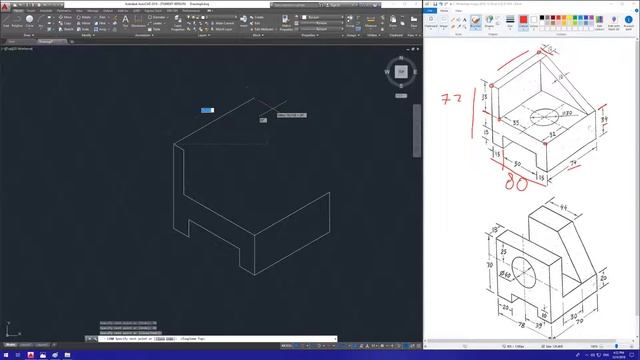The image size is (640, 360).
Task: Select the Dimension tool in Annotation panel
Action: pos(138,21)
